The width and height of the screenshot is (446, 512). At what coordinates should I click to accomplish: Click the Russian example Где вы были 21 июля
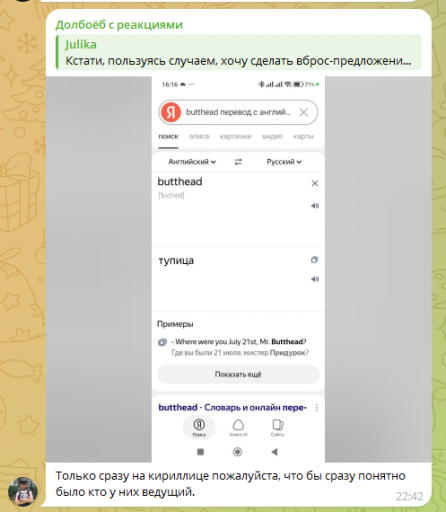point(240,353)
